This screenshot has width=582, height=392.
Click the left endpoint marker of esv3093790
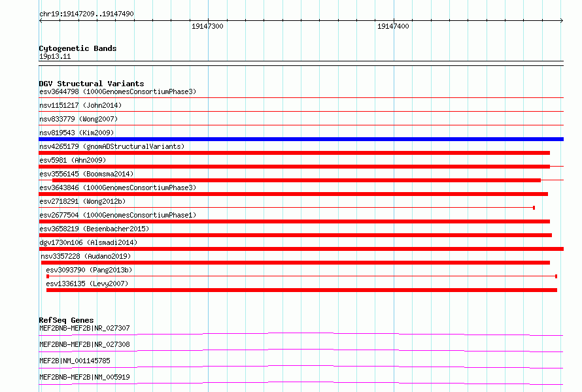[48, 276]
